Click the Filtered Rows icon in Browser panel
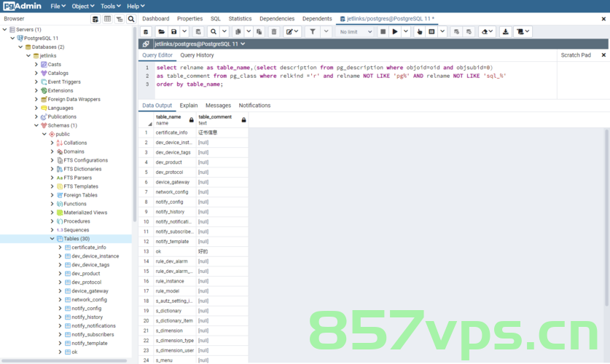Screen dimensions: 610x364 coord(120,19)
